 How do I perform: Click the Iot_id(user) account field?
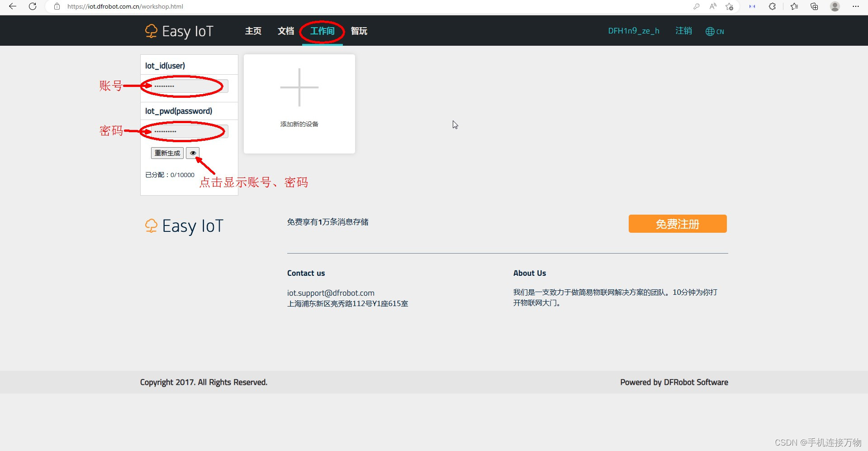pos(190,86)
